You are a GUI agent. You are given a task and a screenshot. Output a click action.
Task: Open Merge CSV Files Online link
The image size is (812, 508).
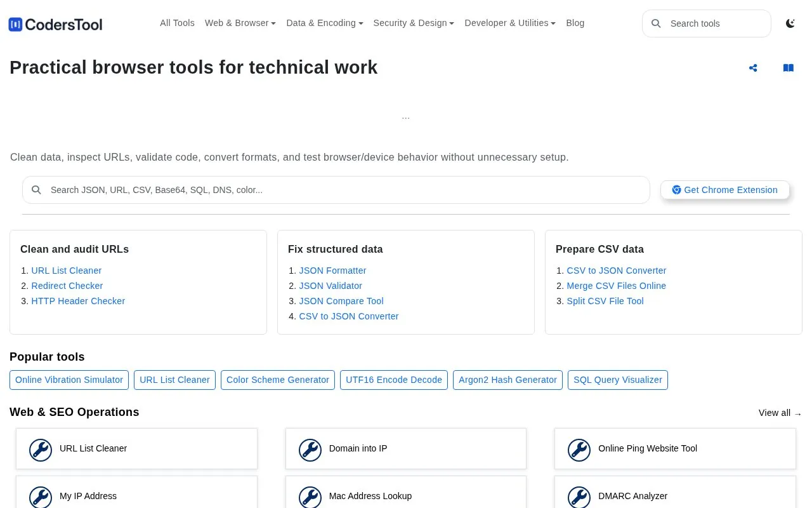[617, 286]
